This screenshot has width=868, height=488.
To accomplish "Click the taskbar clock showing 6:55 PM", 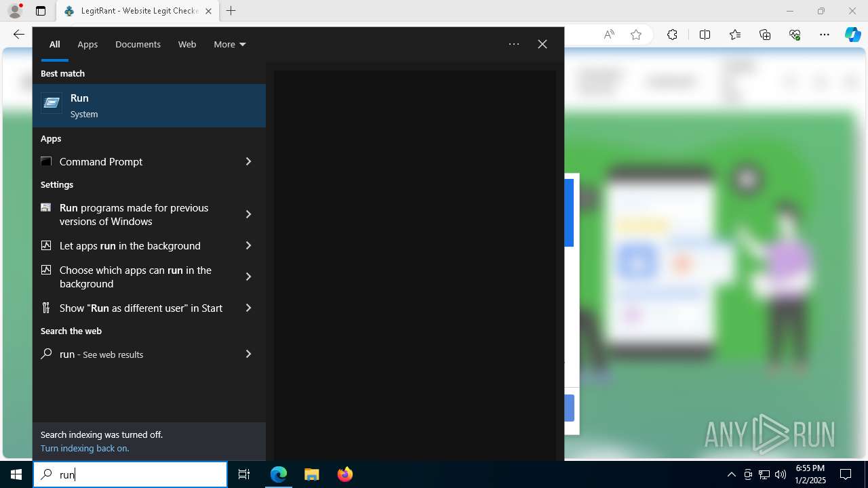I will (810, 474).
